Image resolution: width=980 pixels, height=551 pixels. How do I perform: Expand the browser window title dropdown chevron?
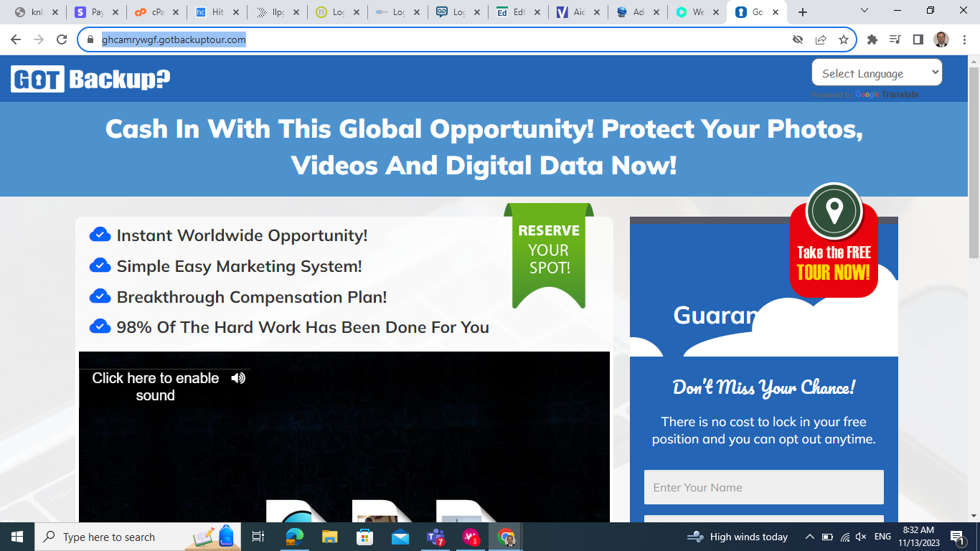(864, 11)
